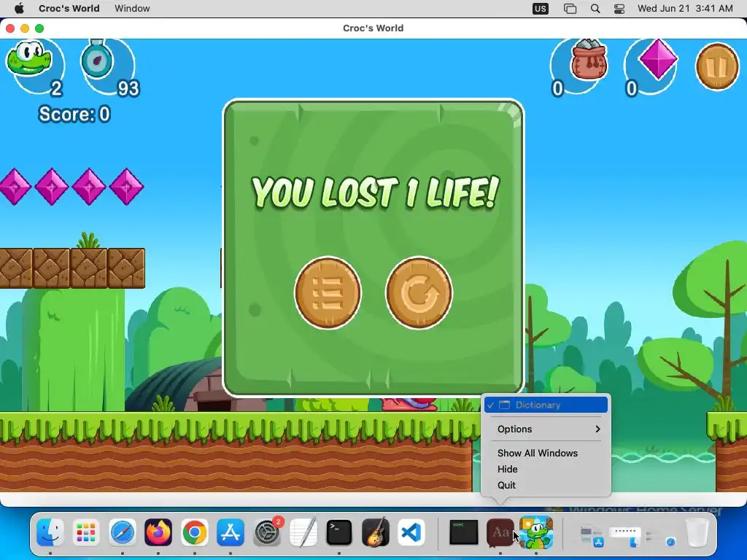This screenshot has height=560, width=747.
Task: Click the date and time clock
Action: (x=685, y=8)
